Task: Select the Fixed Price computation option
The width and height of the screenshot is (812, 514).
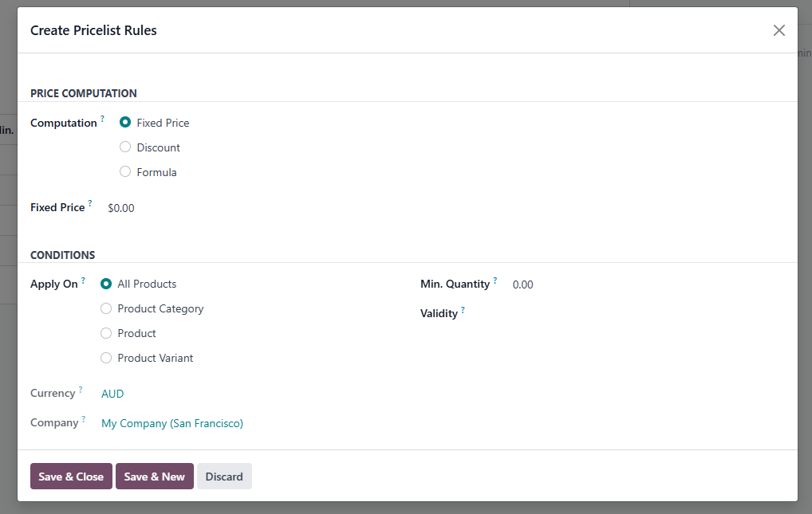Action: coord(125,123)
